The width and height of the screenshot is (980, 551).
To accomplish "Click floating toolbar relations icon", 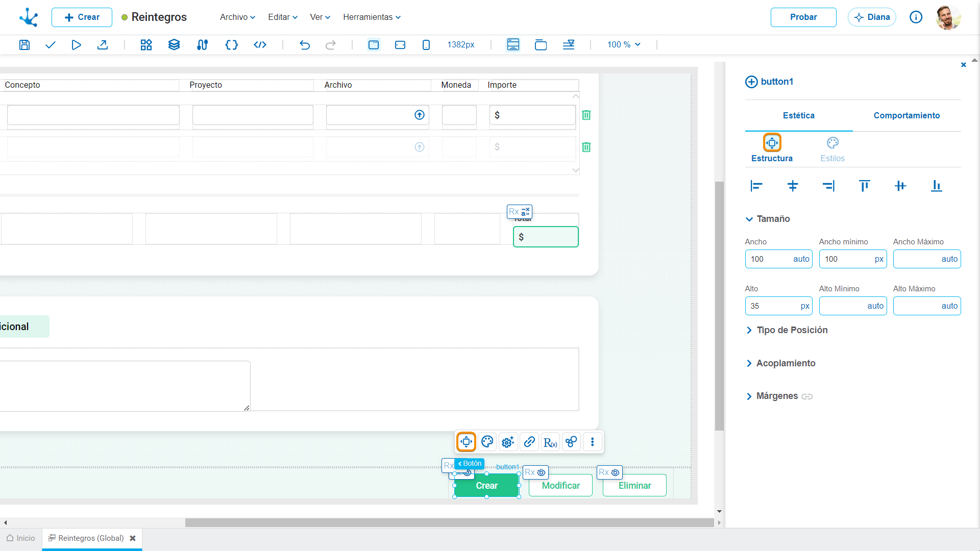I will [x=571, y=442].
